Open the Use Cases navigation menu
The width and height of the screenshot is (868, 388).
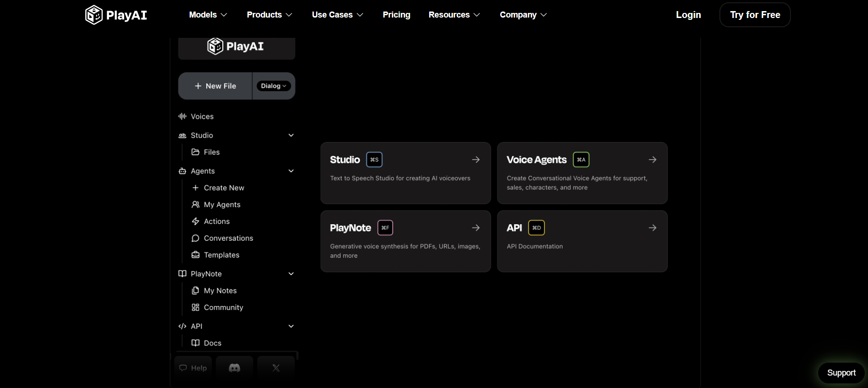click(x=338, y=15)
